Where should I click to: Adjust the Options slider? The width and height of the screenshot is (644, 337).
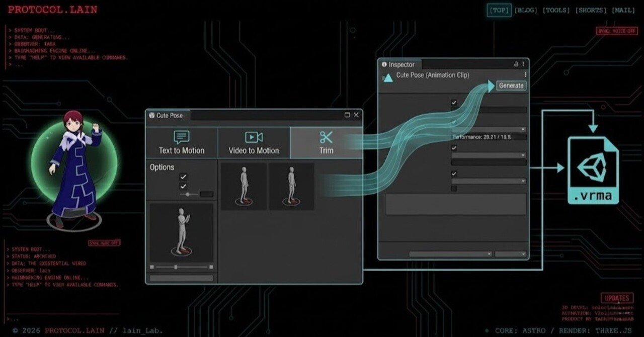[x=188, y=194]
